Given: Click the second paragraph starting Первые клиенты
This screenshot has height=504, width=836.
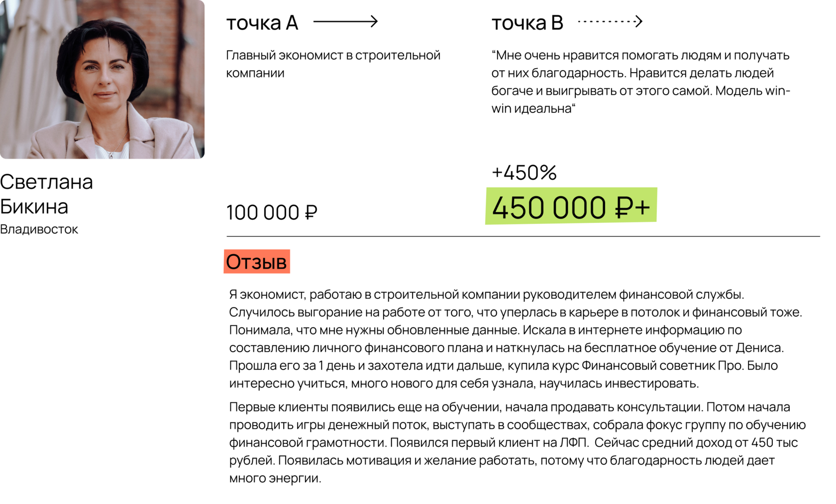Looking at the screenshot, I should [517, 442].
